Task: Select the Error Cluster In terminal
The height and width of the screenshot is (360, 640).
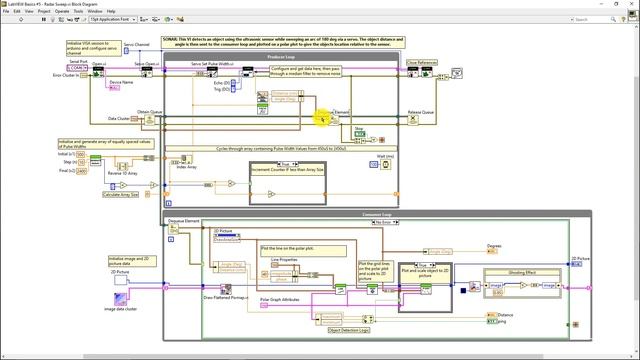Action: [x=84, y=76]
